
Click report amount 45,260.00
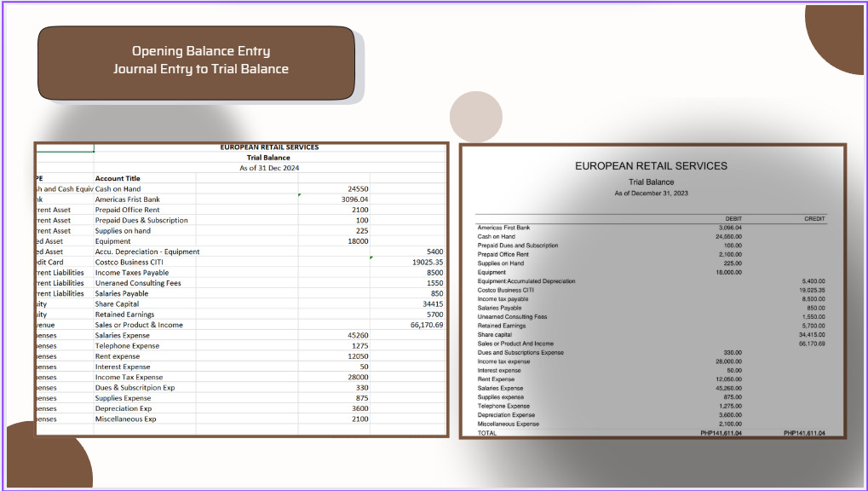(728, 389)
